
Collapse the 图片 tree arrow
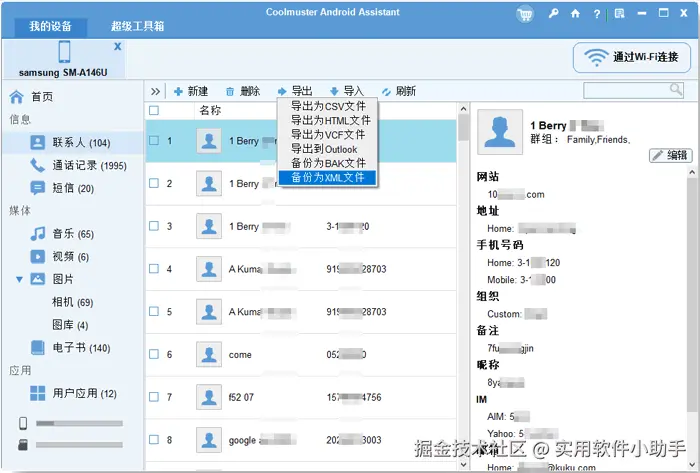pyautogui.click(x=20, y=280)
